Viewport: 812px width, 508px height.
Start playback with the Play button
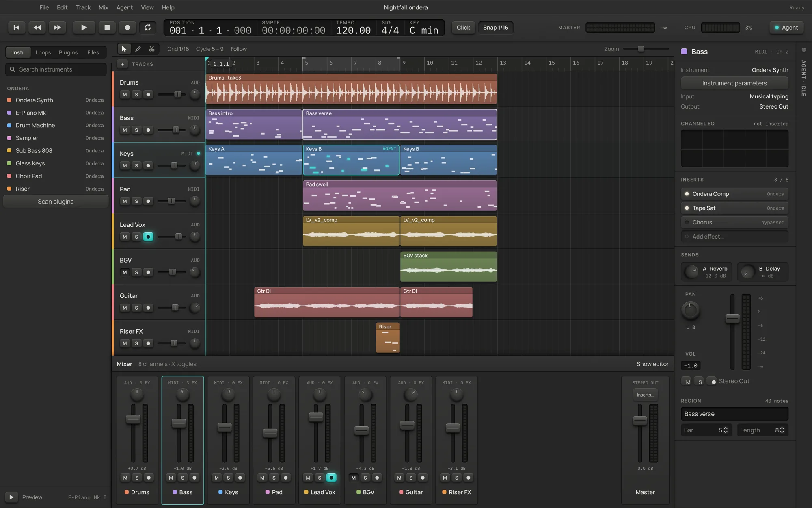[84, 27]
